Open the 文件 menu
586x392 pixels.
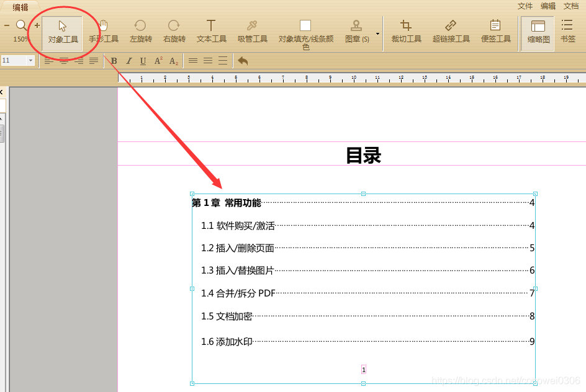(525, 6)
